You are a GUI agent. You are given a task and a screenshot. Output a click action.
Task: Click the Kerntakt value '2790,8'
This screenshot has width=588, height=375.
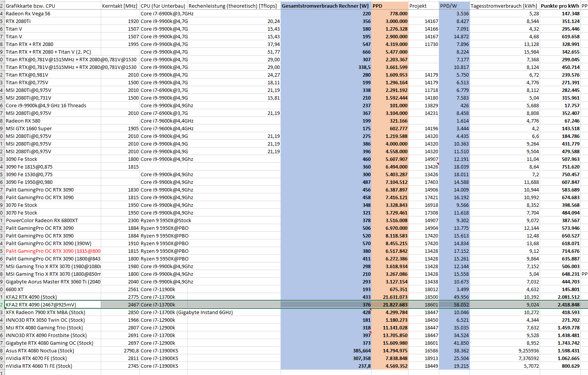[120, 350]
